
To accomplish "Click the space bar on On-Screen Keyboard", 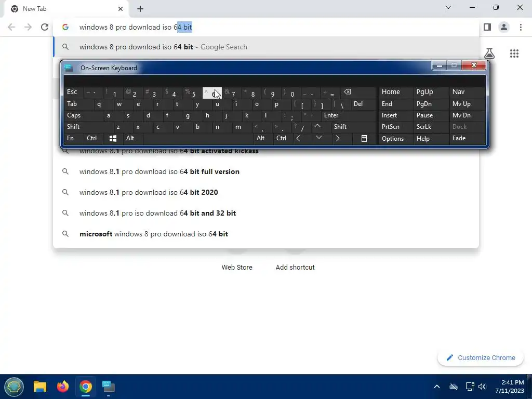I will coord(198,138).
